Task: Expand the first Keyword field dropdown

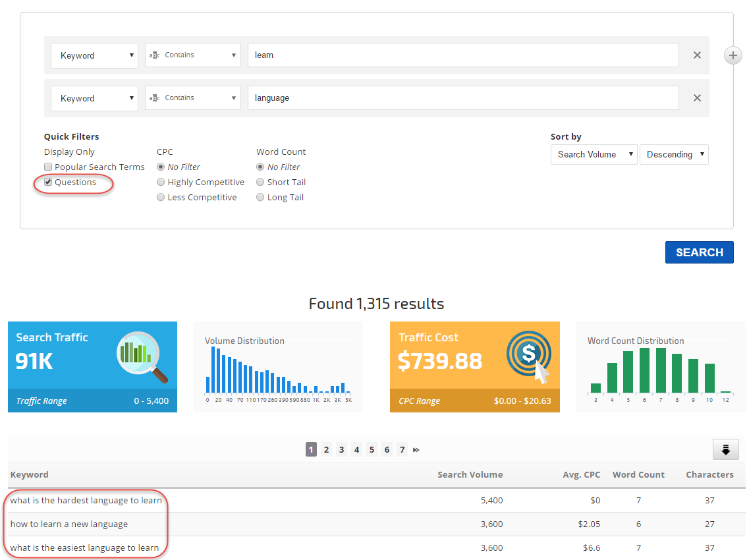Action: [94, 55]
